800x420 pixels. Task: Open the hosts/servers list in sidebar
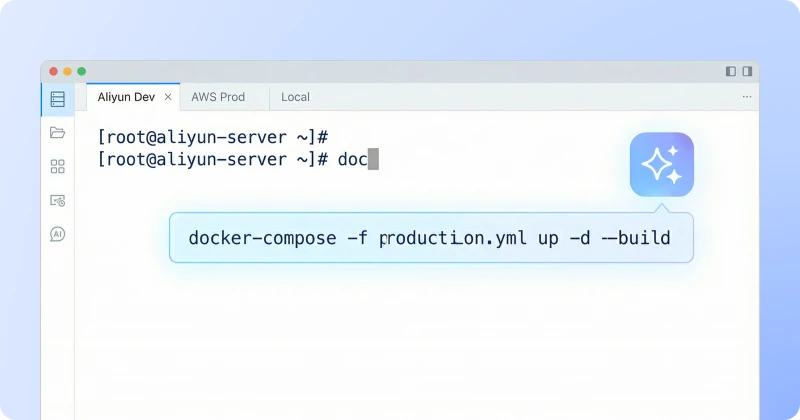point(57,99)
